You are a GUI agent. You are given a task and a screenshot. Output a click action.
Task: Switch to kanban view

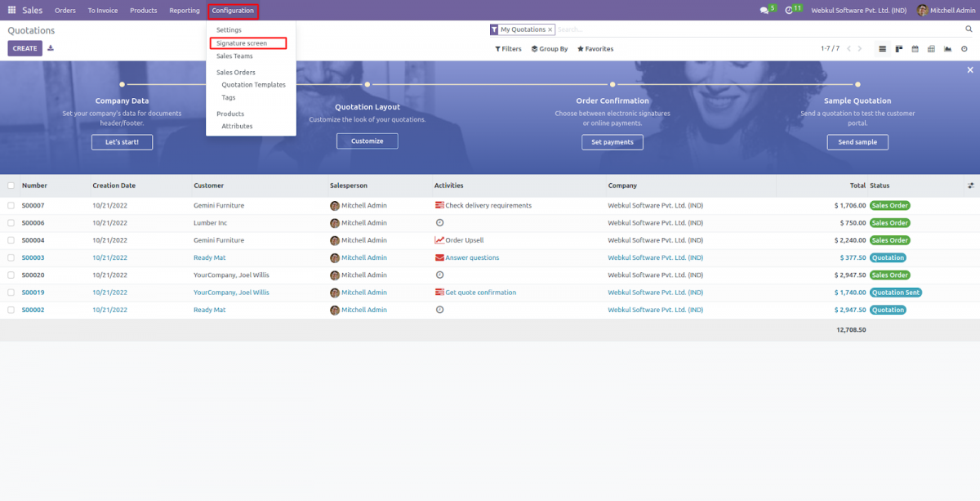click(899, 49)
